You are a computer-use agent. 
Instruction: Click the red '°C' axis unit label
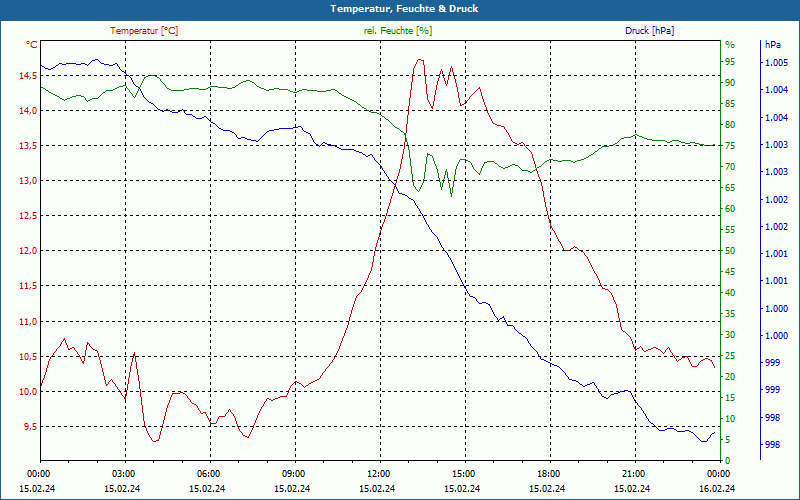point(31,45)
